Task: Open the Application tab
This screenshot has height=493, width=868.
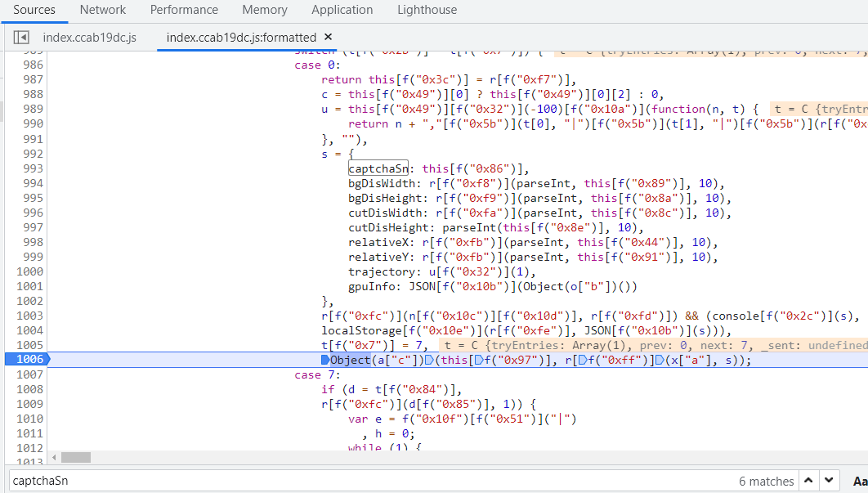Action: (342, 10)
